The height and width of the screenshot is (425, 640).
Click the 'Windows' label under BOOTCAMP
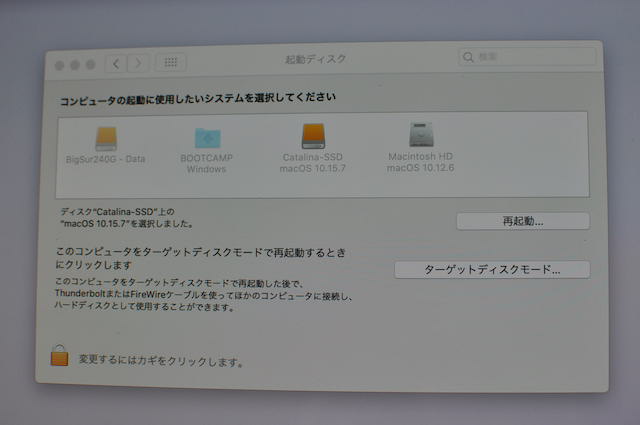(x=207, y=169)
